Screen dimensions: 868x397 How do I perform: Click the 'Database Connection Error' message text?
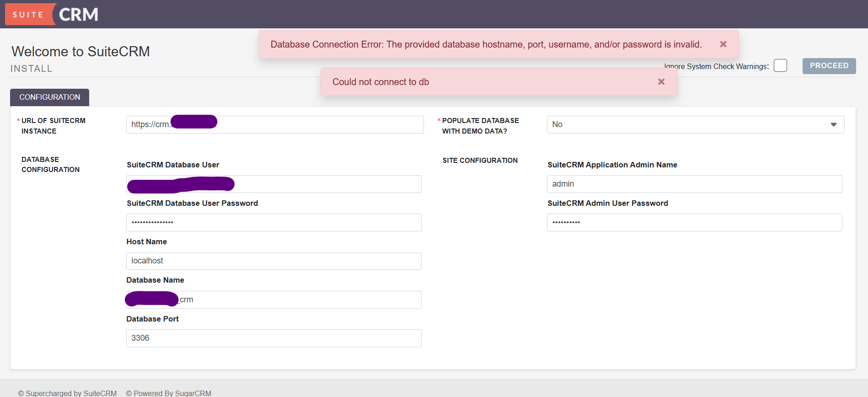point(486,44)
